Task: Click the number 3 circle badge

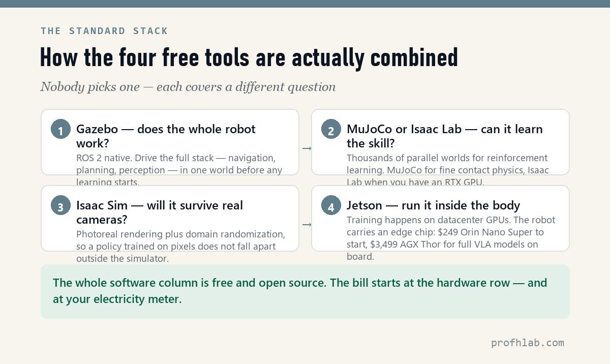Action: click(61, 205)
